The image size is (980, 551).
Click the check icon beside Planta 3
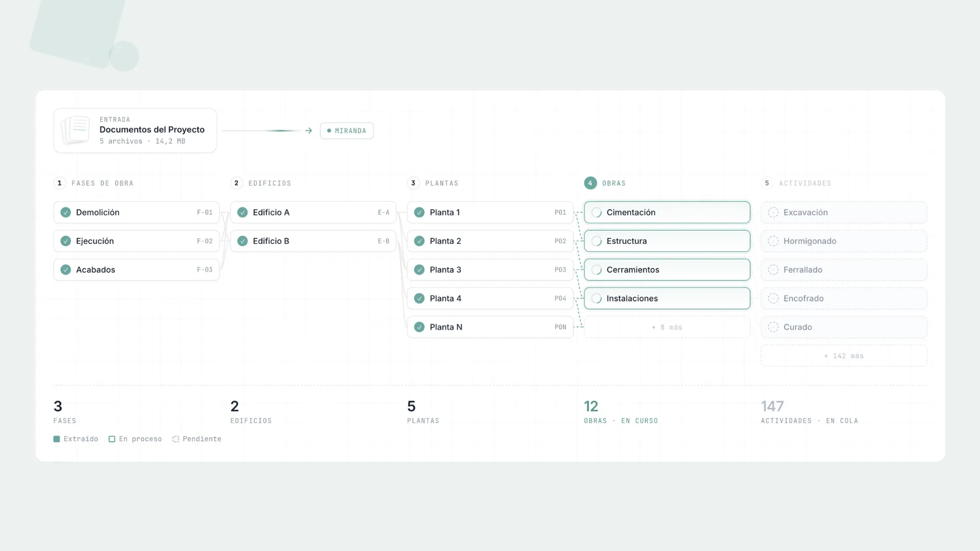pos(420,269)
